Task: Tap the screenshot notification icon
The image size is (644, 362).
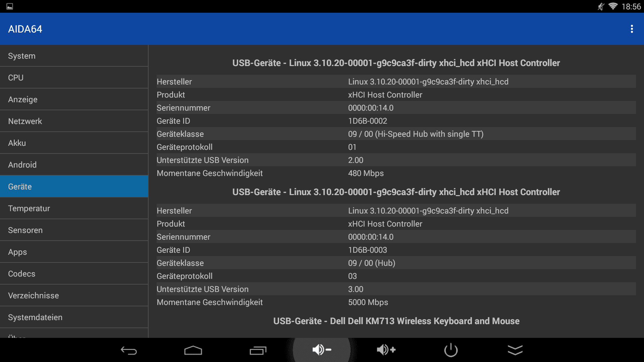Action: pyautogui.click(x=10, y=6)
